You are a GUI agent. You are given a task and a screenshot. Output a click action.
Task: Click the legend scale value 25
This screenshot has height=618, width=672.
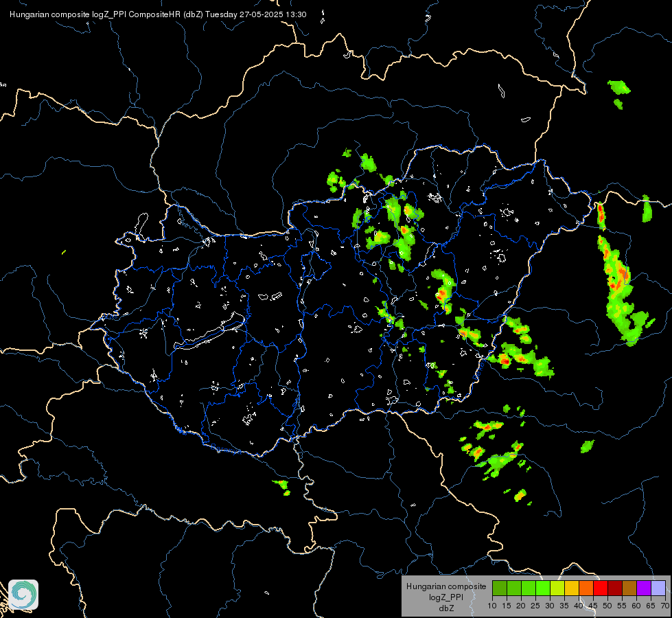coord(535,606)
